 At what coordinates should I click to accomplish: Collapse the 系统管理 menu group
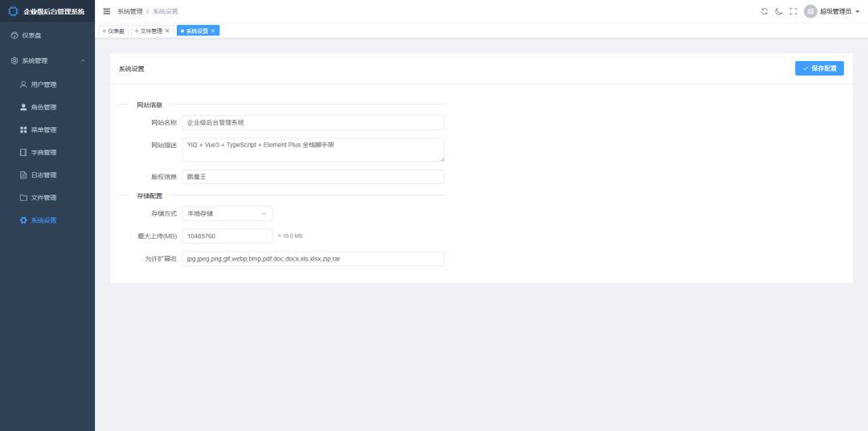click(x=83, y=61)
